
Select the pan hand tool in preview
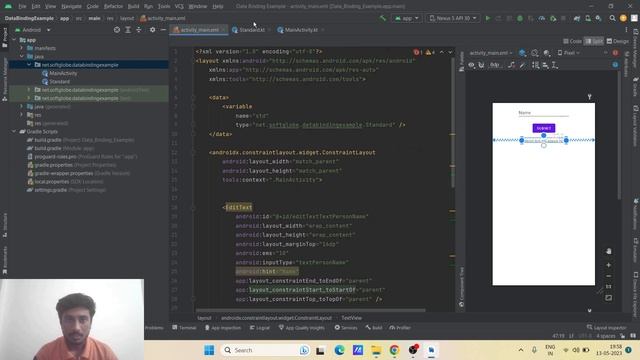(x=608, y=251)
